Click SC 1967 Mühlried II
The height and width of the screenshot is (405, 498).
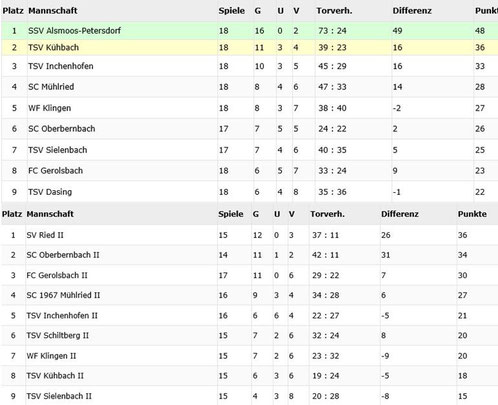tap(63, 295)
